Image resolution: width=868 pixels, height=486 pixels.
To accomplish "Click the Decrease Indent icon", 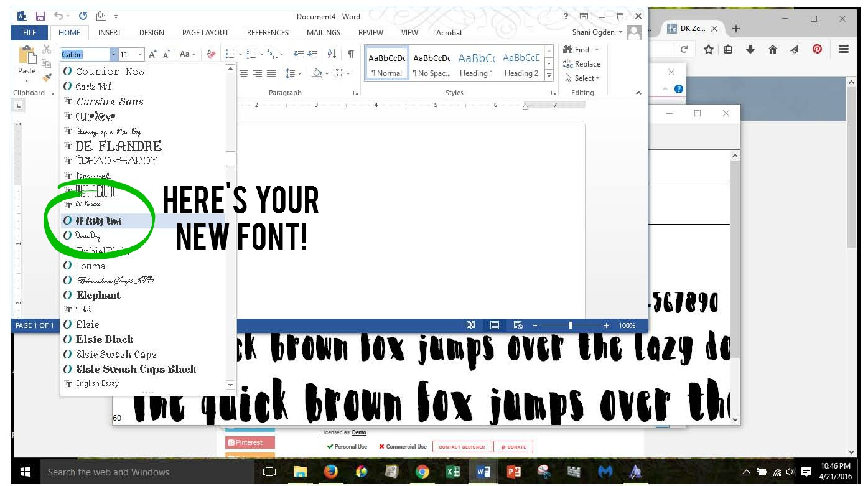I will coord(299,55).
